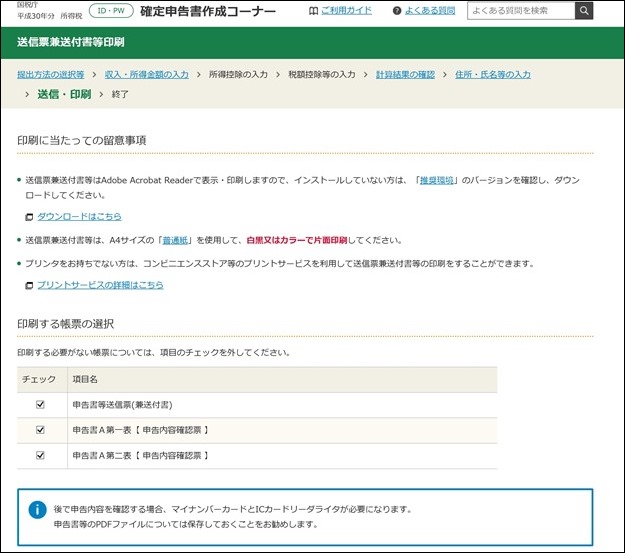Click 印刷する帳票の選択 heading
Screen dimensions: 625x553
click(x=65, y=324)
